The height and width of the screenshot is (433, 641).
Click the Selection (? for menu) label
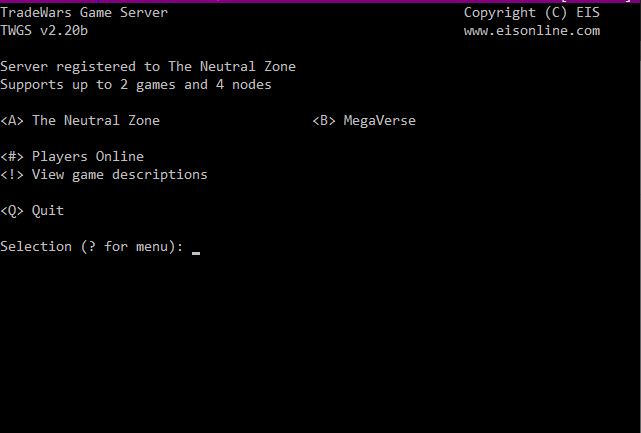(92, 247)
